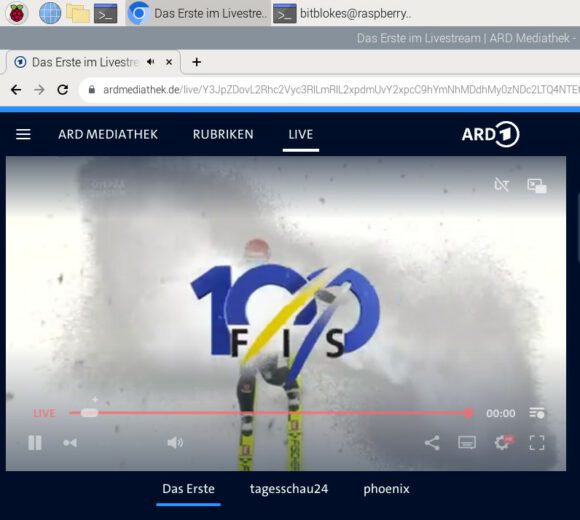Launch the web browser globe icon
The image size is (580, 520).
[x=50, y=13]
